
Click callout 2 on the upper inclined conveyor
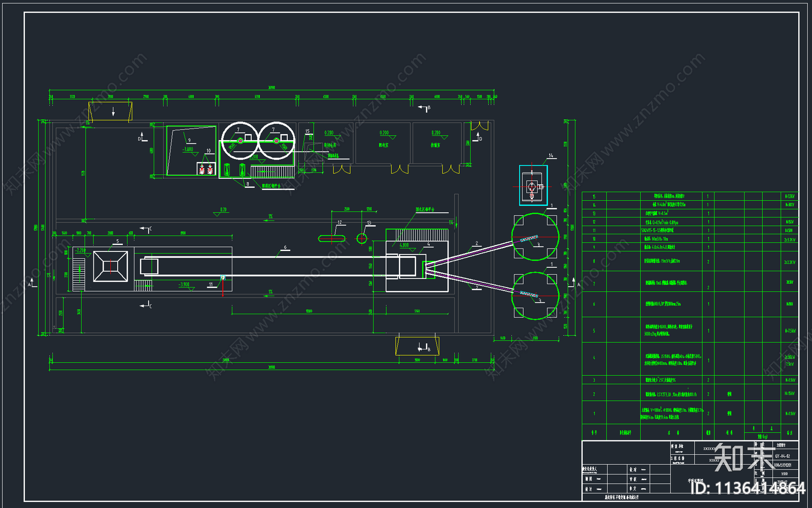(477, 244)
